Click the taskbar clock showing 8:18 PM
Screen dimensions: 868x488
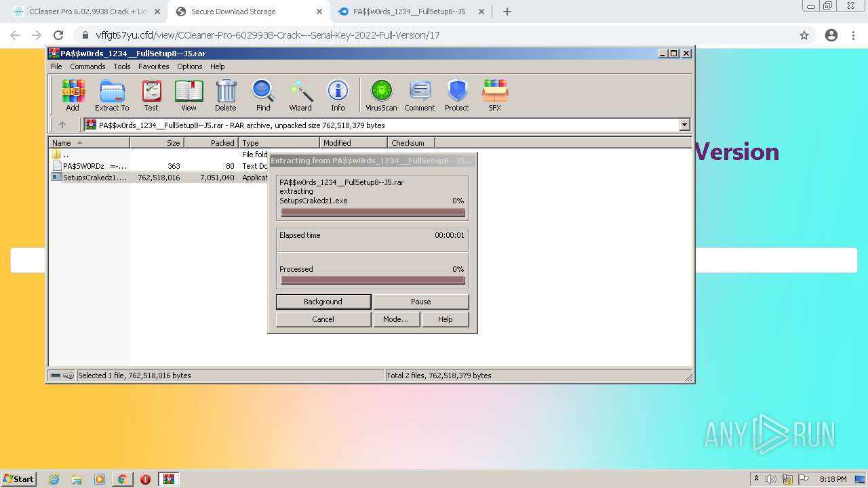(x=833, y=479)
